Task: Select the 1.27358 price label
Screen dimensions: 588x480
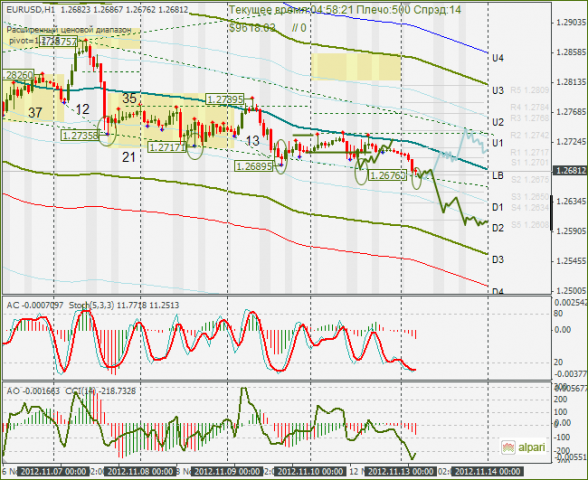Action: coord(80,135)
